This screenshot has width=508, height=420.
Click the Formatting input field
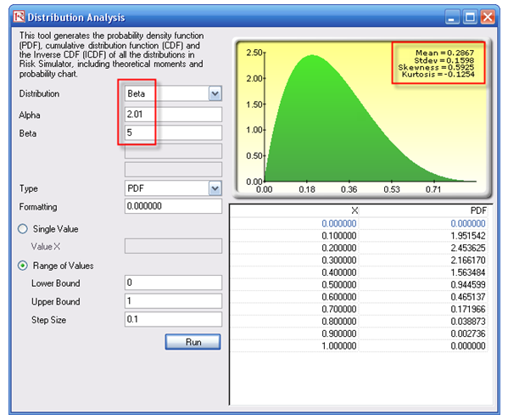[173, 206]
